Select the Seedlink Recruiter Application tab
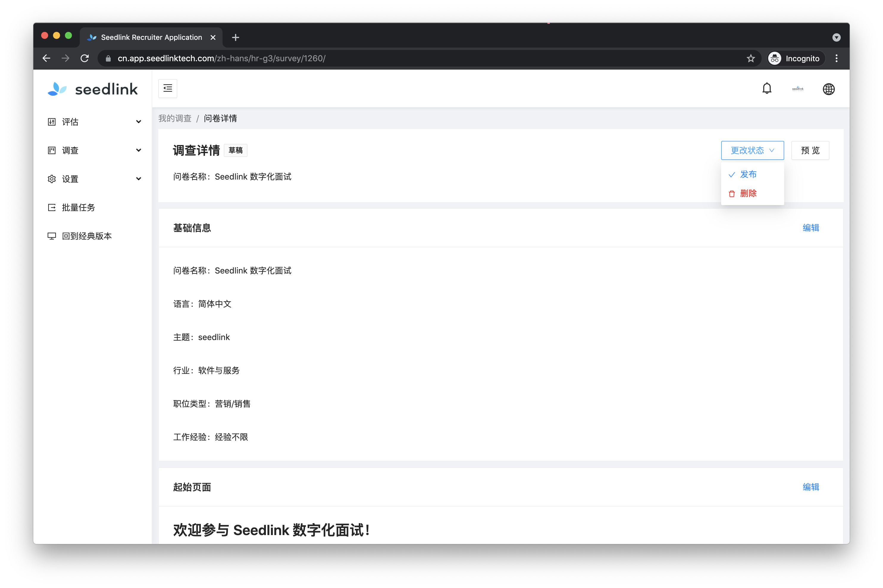Image resolution: width=883 pixels, height=588 pixels. click(x=151, y=37)
